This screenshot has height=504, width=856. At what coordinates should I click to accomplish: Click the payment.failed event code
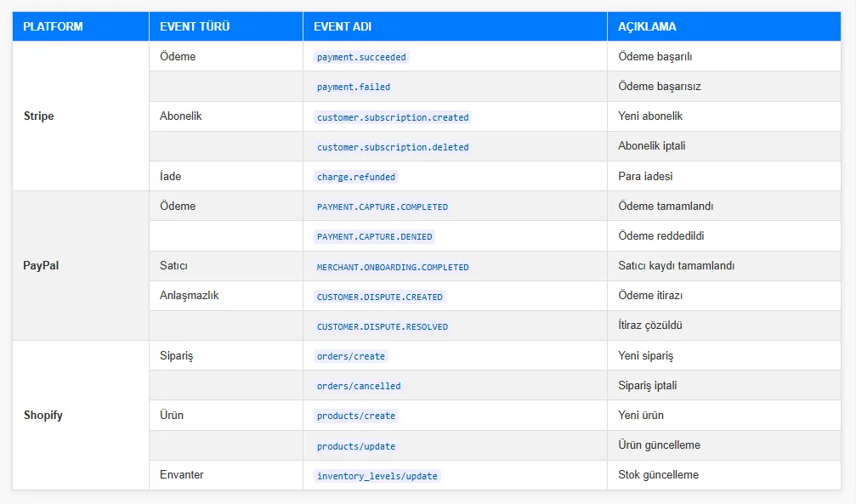click(354, 87)
